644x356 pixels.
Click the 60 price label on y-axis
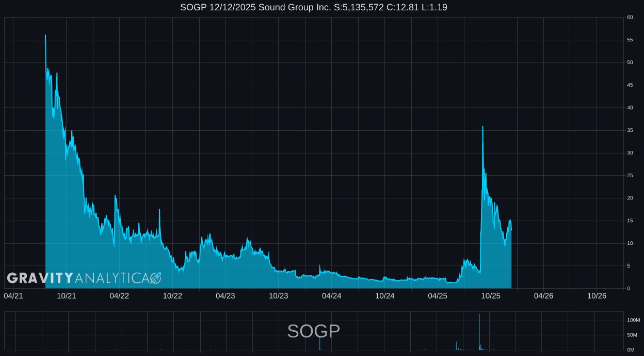click(x=630, y=18)
